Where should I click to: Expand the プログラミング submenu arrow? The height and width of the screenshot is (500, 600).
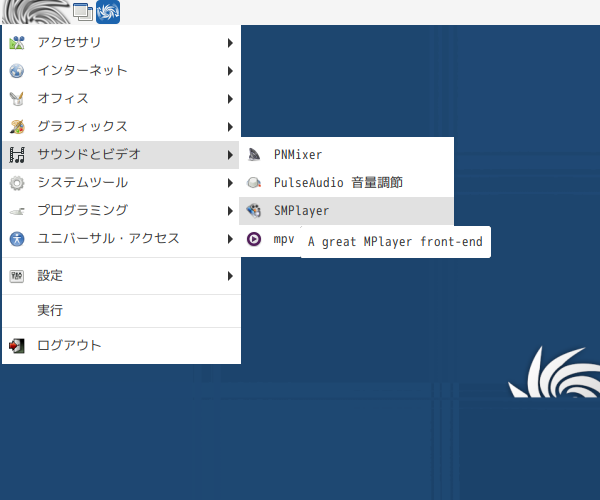point(230,211)
